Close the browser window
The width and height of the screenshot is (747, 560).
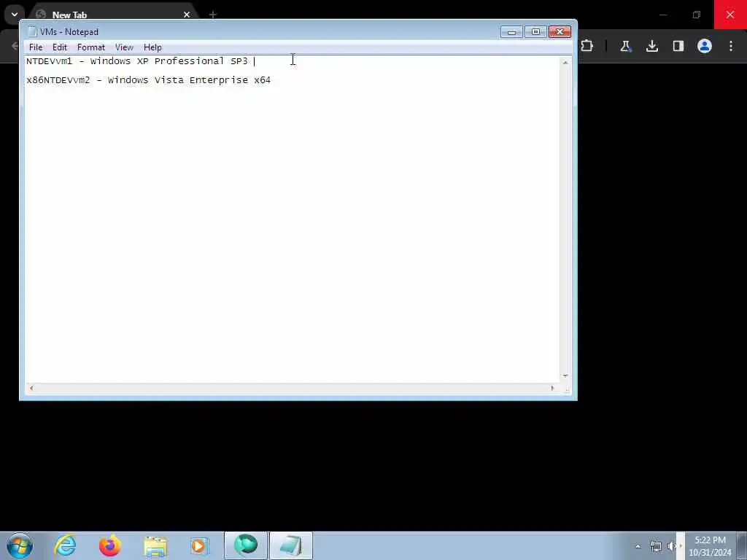[x=729, y=15]
